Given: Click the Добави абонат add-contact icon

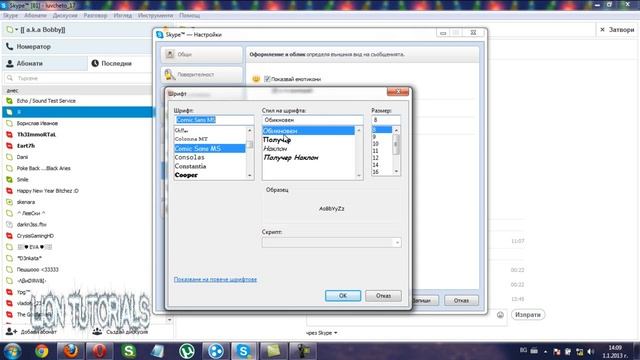Looking at the screenshot, I should [x=11, y=331].
